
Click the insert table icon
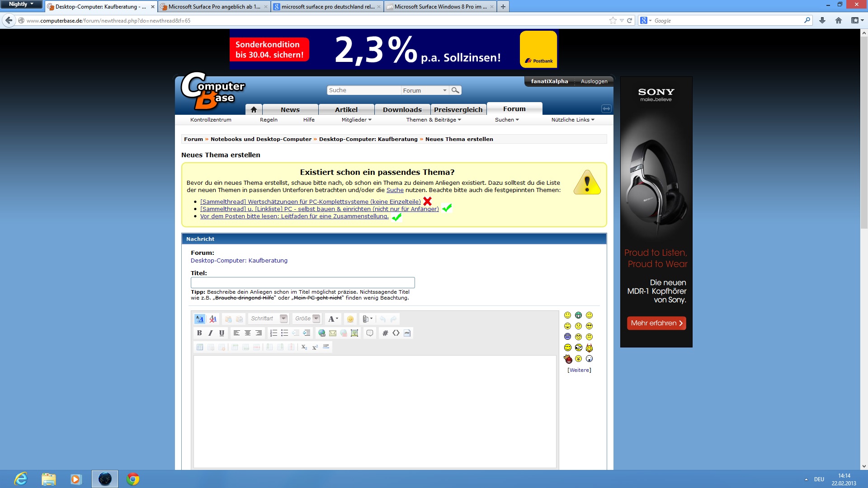199,347
